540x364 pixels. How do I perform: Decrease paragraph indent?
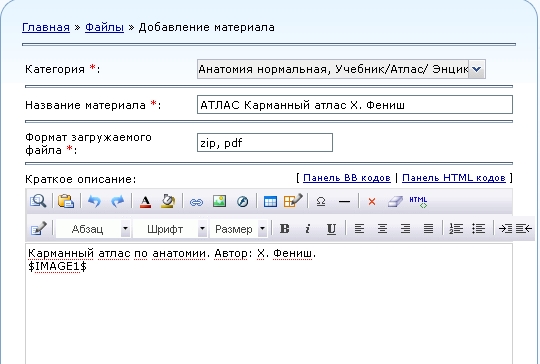click(524, 229)
